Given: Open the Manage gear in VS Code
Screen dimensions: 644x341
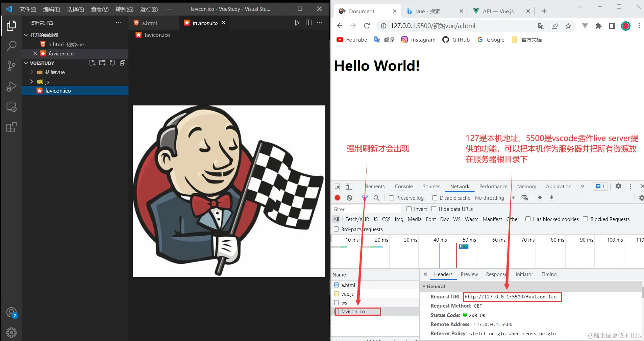Looking at the screenshot, I should (x=11, y=333).
